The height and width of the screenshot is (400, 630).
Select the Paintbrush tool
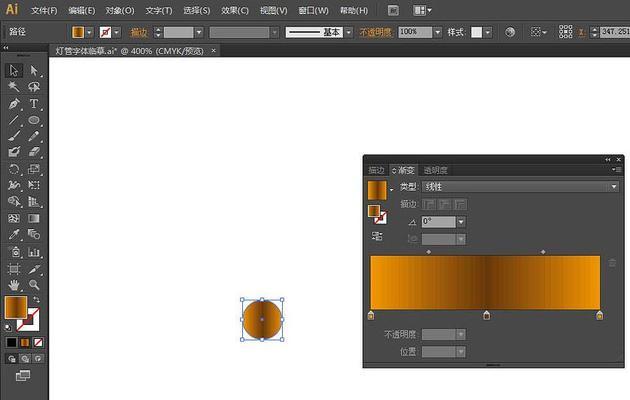[14, 136]
